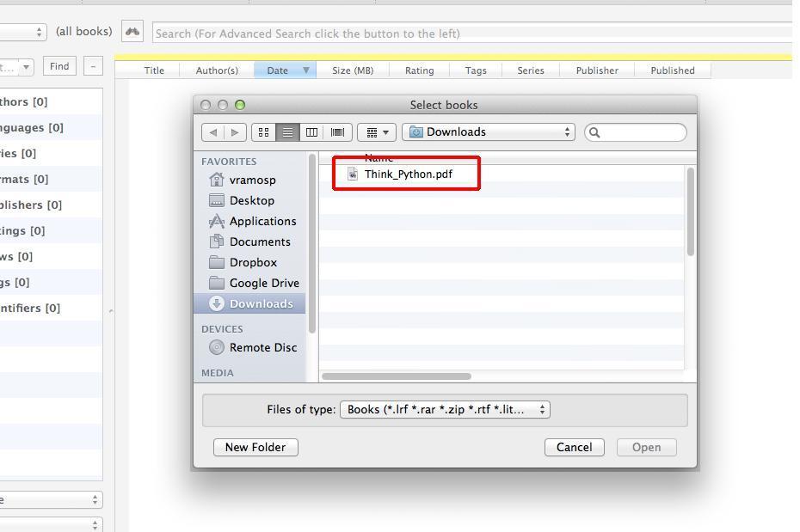Open the Files of type dropdown
This screenshot has height=532, width=800.
point(445,410)
